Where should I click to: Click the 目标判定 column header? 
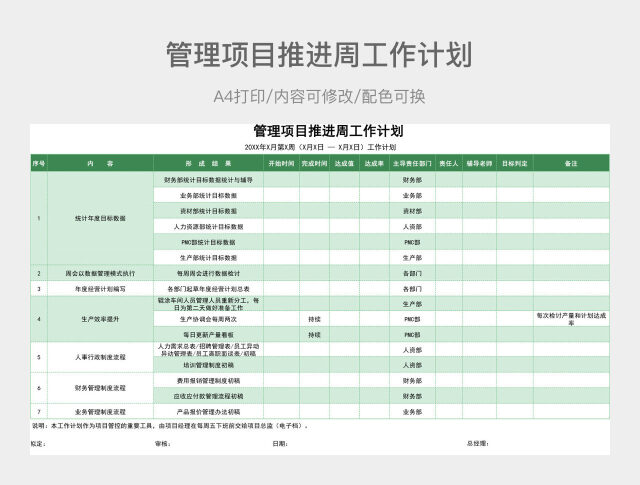point(515,163)
